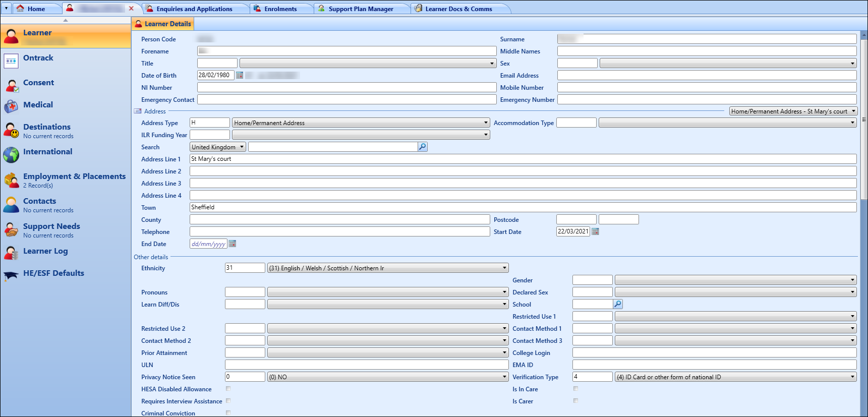Click the Telephone input field
Image resolution: width=868 pixels, height=417 pixels.
[x=339, y=231]
